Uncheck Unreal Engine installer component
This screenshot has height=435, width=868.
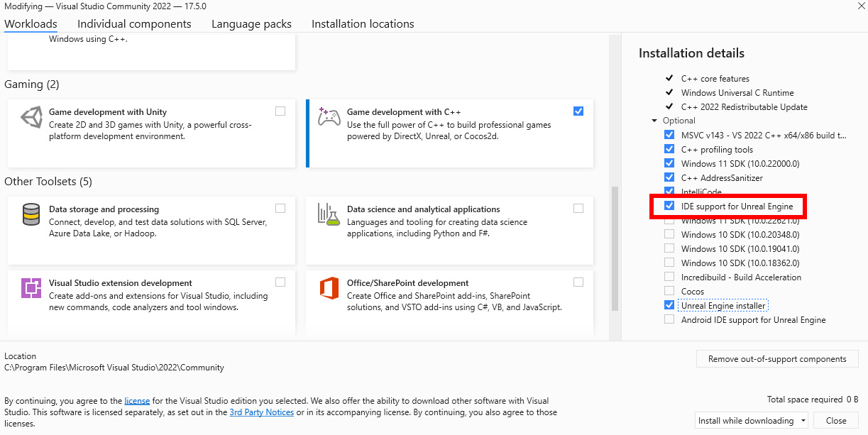click(669, 305)
